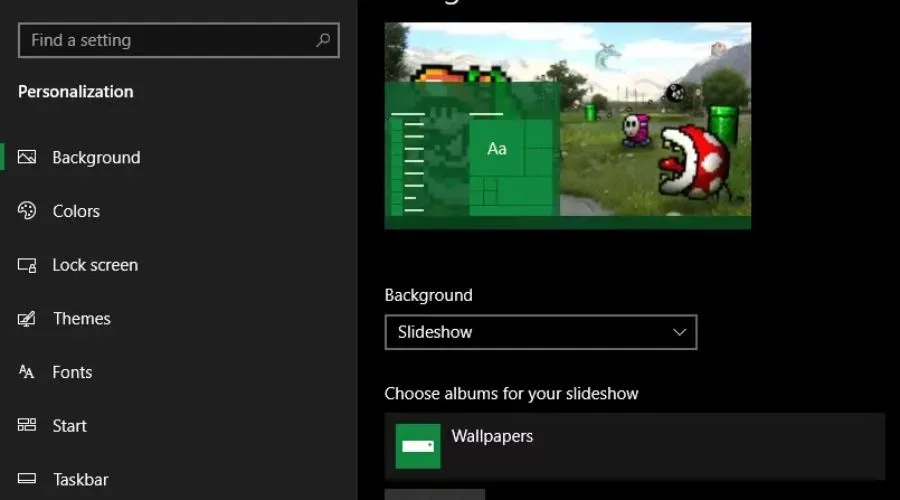900x500 pixels.
Task: Click the Fonts letter icon
Action: (27, 372)
